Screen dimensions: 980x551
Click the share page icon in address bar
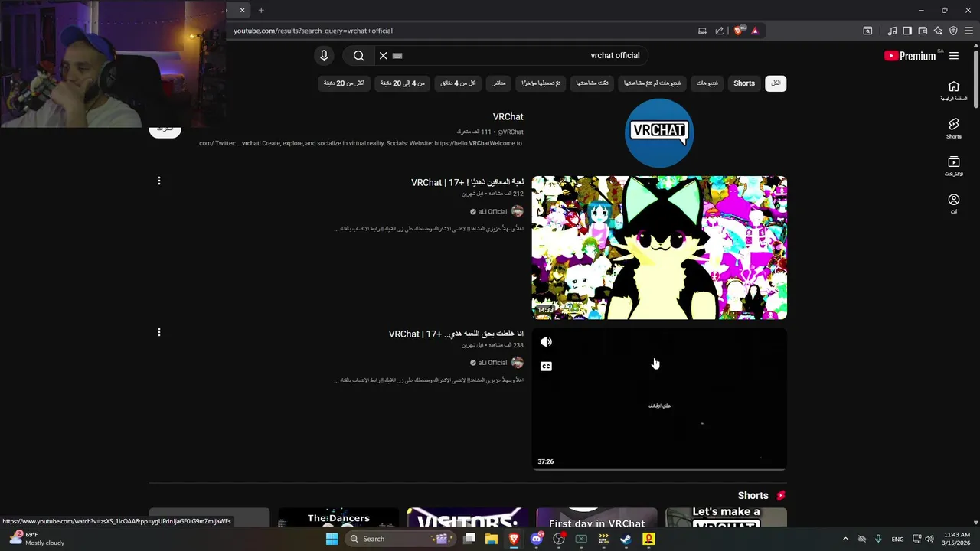click(x=720, y=31)
